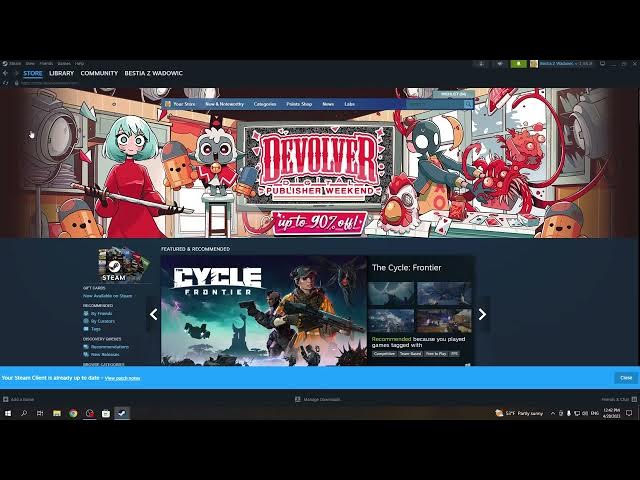Go forward with the navigation forward arrow

click(16, 73)
